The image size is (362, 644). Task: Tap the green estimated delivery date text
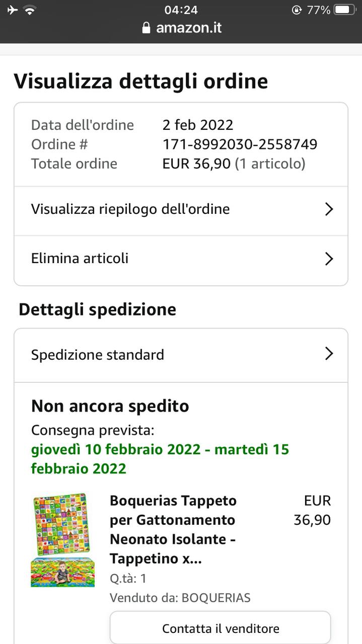[x=160, y=459]
